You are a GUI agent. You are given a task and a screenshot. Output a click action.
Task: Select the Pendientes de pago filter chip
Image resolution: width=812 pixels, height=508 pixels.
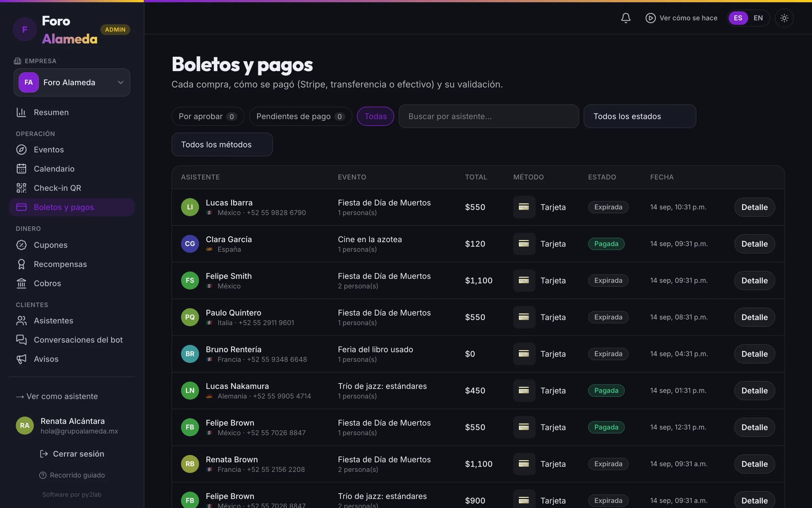click(300, 117)
